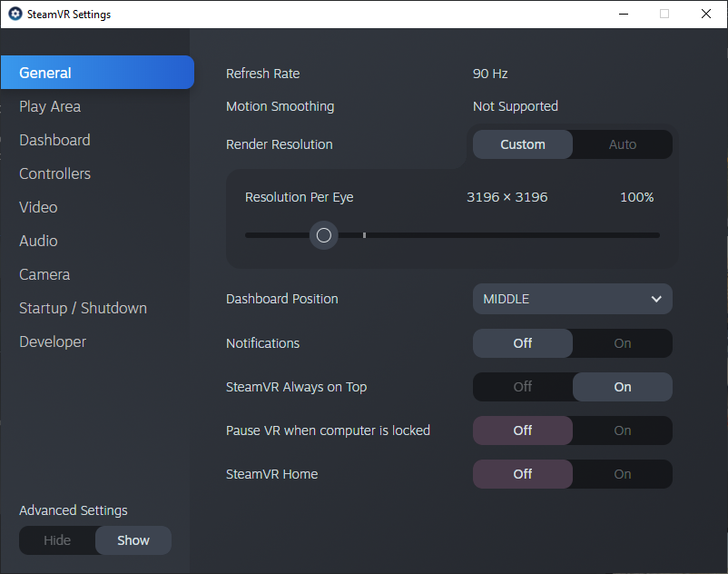
Task: Click the default tick mark on resolution slider
Action: (x=365, y=235)
